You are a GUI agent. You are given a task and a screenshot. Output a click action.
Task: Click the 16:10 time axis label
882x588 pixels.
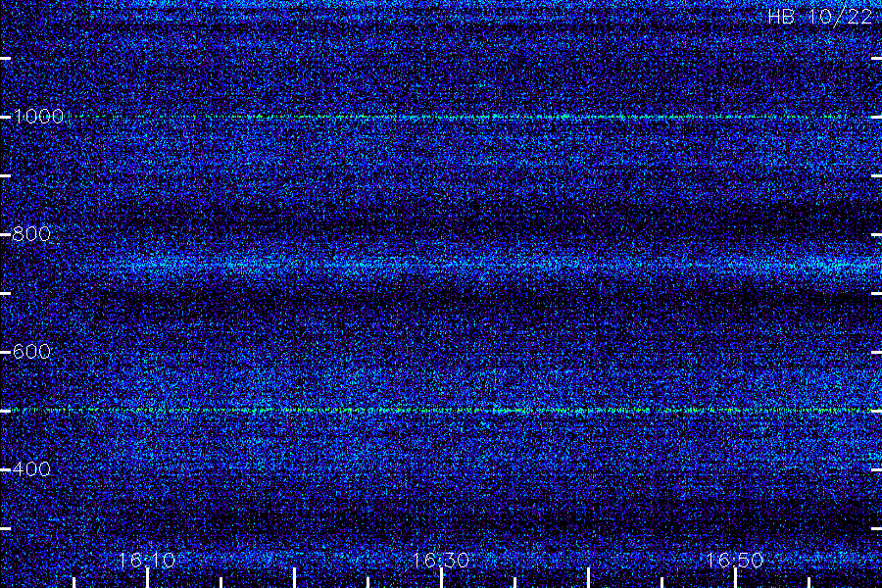(x=147, y=560)
